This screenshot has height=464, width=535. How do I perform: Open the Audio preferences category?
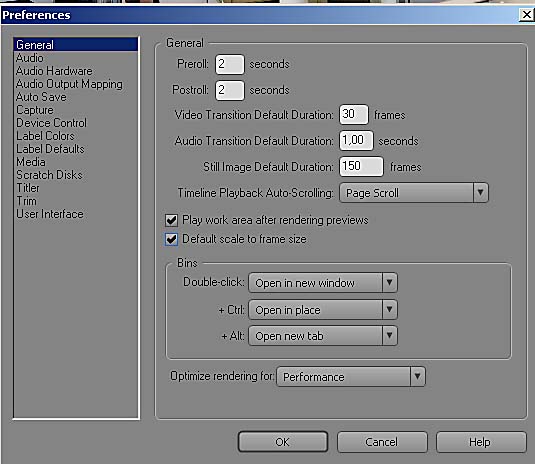coord(30,58)
